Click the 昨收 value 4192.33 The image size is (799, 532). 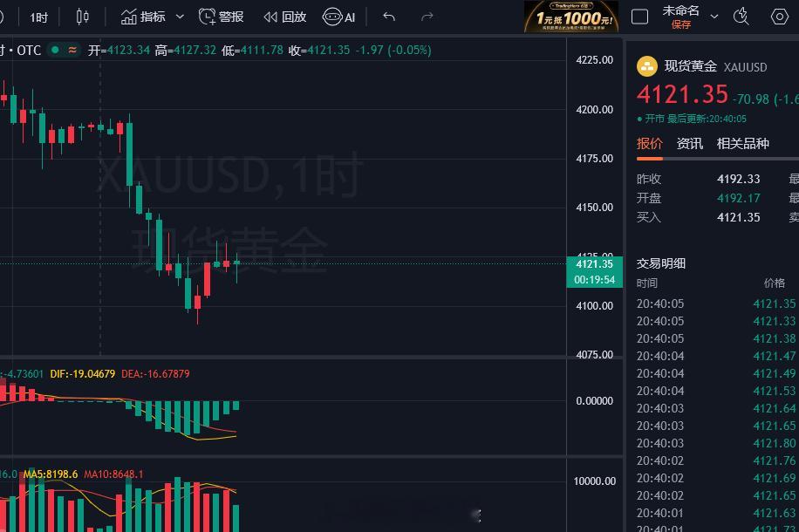(x=738, y=179)
